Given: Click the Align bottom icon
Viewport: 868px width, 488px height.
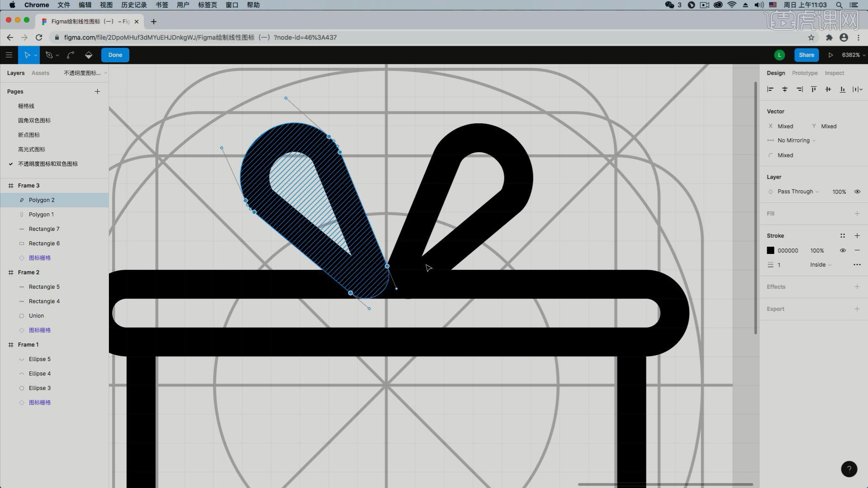Looking at the screenshot, I should pyautogui.click(x=843, y=89).
